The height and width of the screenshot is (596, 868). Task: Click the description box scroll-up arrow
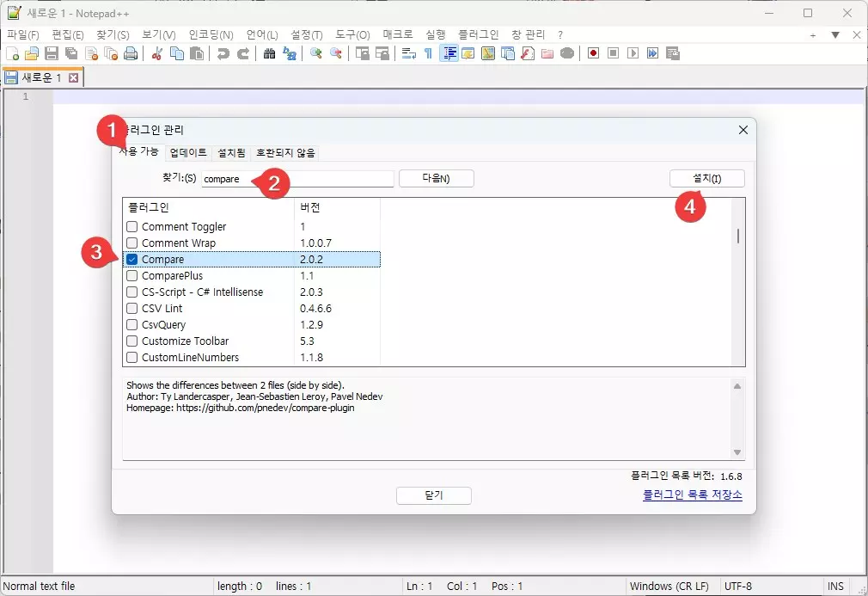pos(737,386)
